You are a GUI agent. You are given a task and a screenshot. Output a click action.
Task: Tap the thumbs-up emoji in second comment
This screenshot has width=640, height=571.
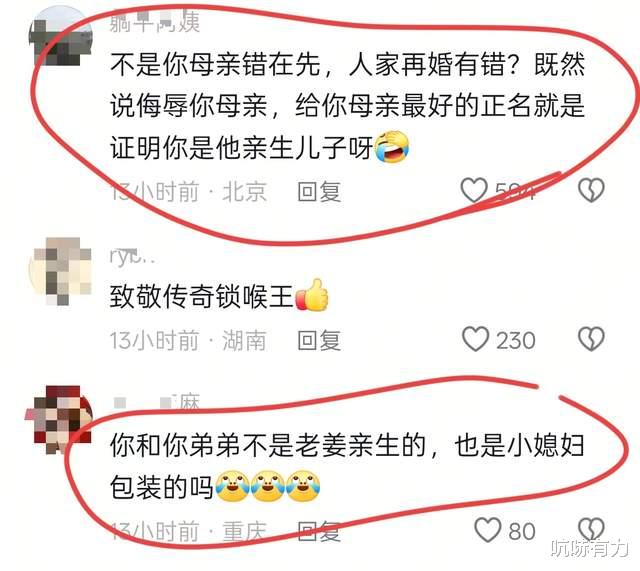[x=312, y=295]
